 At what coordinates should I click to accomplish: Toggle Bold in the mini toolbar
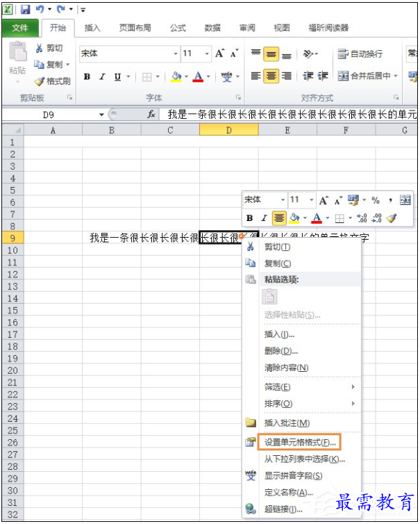click(x=249, y=218)
